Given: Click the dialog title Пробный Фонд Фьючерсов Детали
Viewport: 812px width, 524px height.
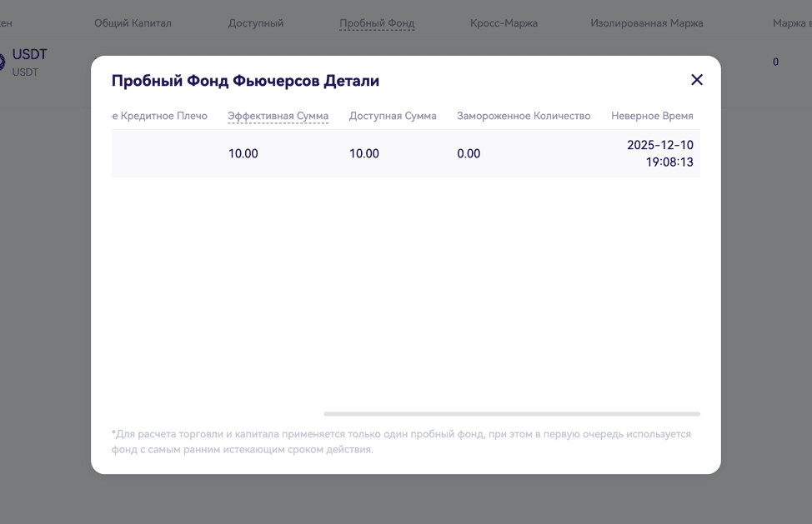Looking at the screenshot, I should pyautogui.click(x=245, y=81).
